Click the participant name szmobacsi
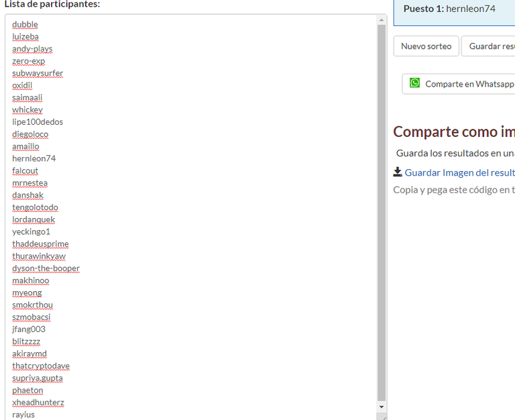This screenshot has width=515, height=420. (32, 317)
